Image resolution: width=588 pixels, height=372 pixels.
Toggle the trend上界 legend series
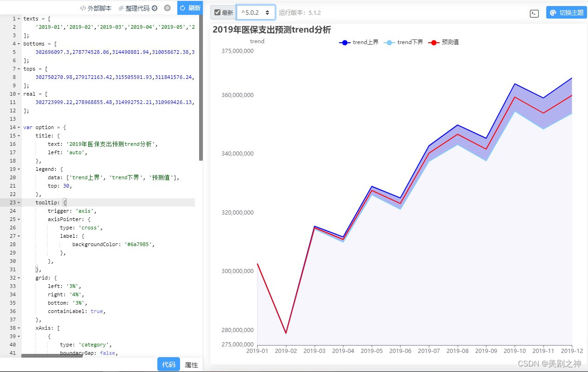359,42
